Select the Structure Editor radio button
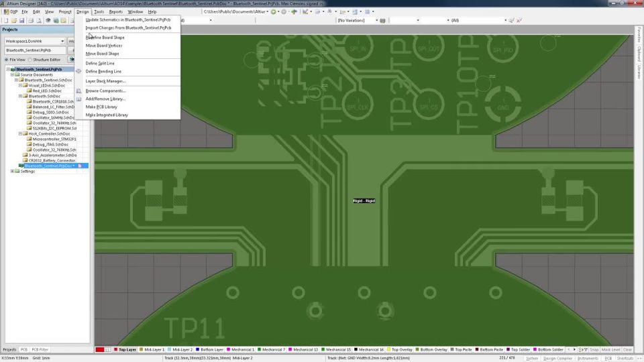 click(30, 60)
